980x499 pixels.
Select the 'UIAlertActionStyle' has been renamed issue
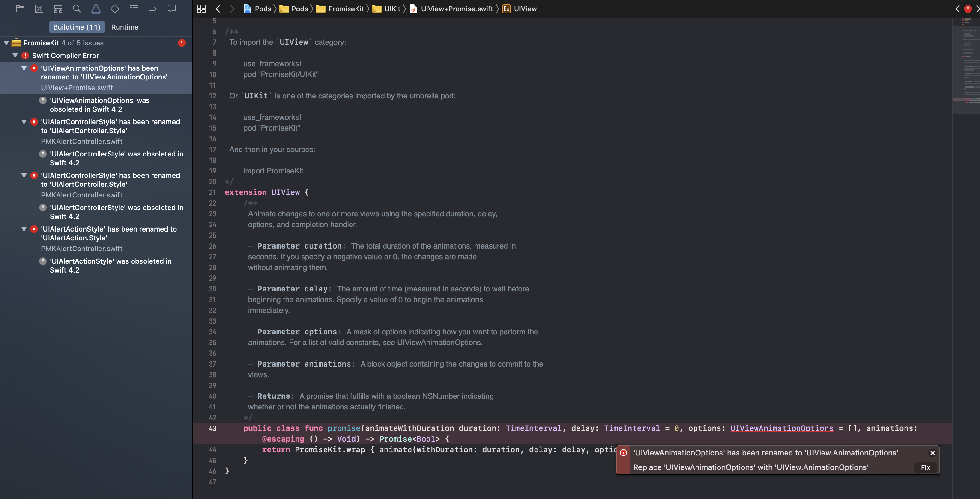point(96,239)
